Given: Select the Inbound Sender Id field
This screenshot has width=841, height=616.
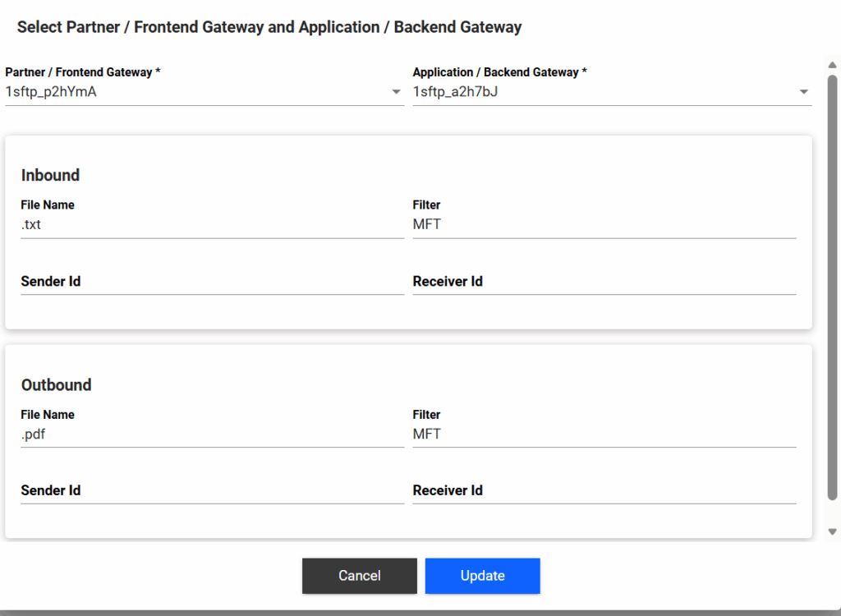Looking at the screenshot, I should pyautogui.click(x=212, y=282).
